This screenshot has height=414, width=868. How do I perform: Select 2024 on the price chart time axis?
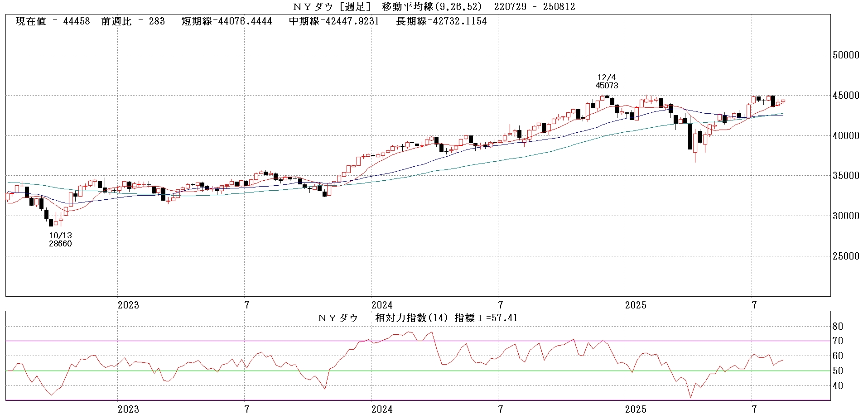point(382,305)
